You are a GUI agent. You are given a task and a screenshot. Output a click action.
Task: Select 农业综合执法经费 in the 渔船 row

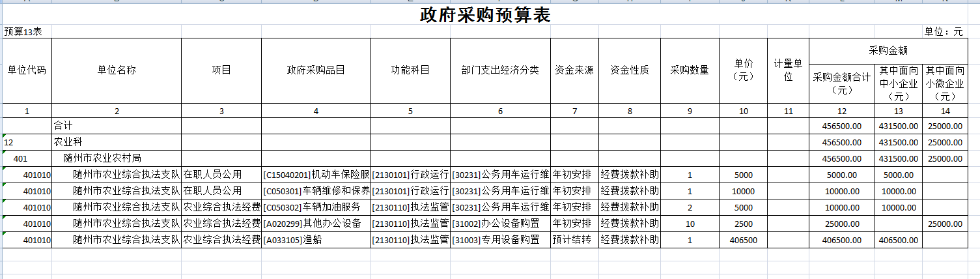221,240
